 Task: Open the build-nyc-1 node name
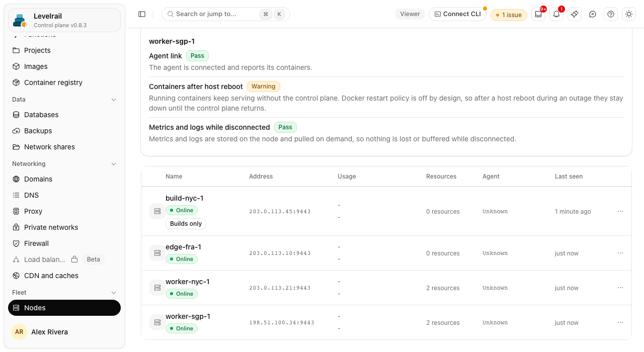[x=184, y=198]
